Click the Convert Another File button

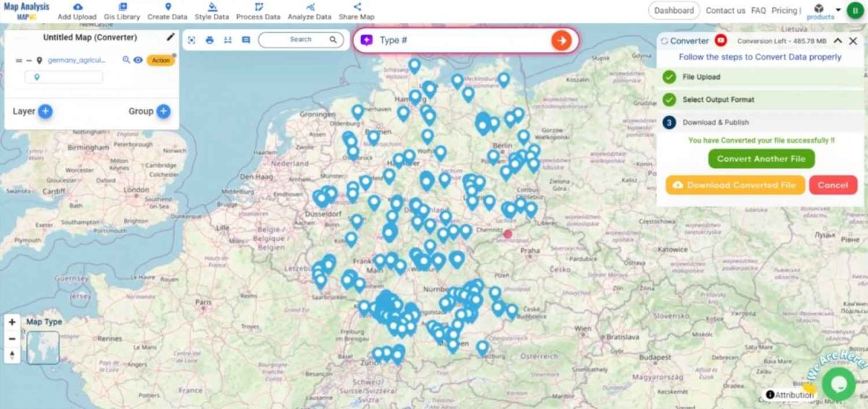pos(761,159)
